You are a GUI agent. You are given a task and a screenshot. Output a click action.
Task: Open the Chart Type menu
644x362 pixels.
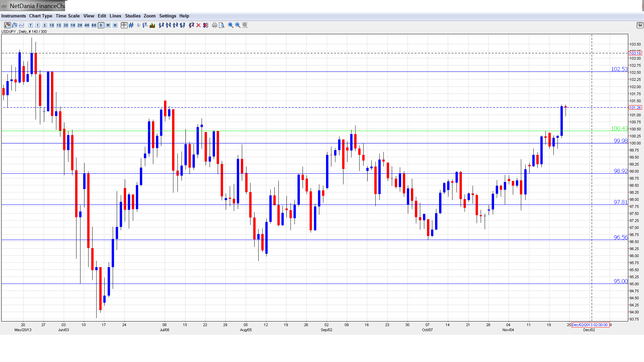[41, 16]
